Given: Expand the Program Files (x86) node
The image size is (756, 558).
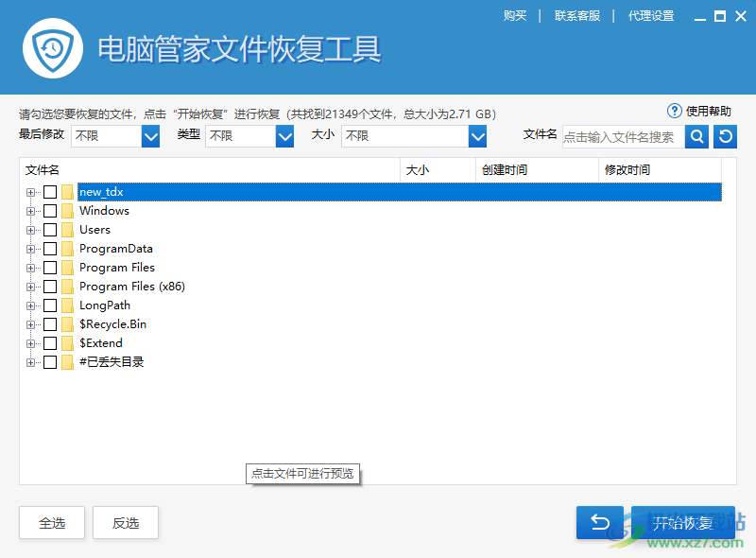Looking at the screenshot, I should [x=30, y=287].
